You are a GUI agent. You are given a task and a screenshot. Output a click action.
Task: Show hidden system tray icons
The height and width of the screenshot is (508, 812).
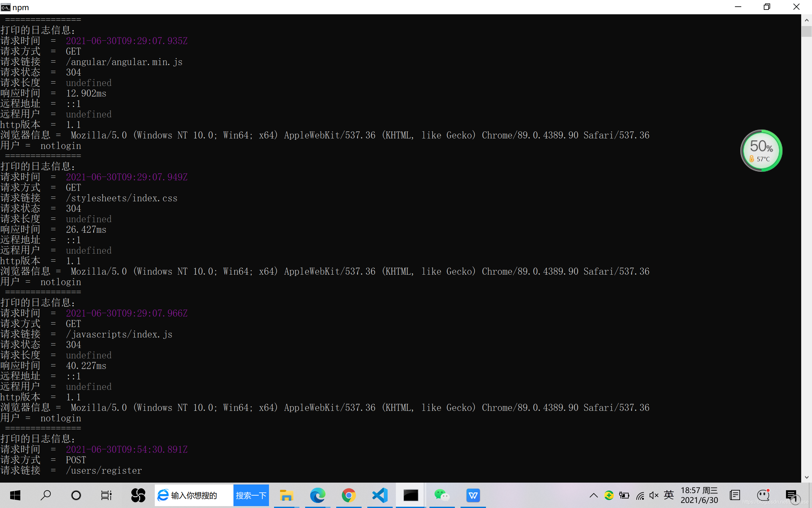tap(593, 495)
